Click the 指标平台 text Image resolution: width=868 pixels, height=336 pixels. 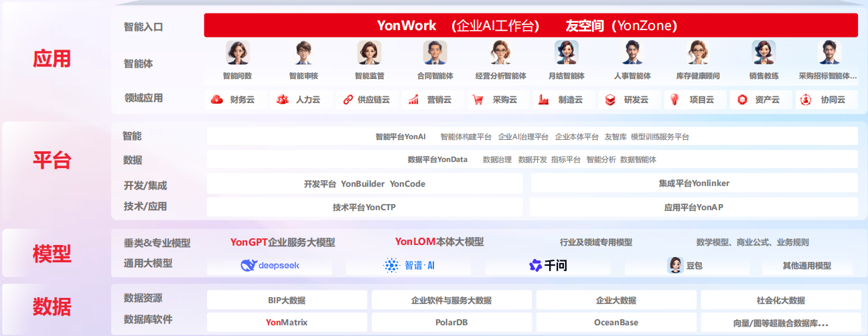coord(566,159)
